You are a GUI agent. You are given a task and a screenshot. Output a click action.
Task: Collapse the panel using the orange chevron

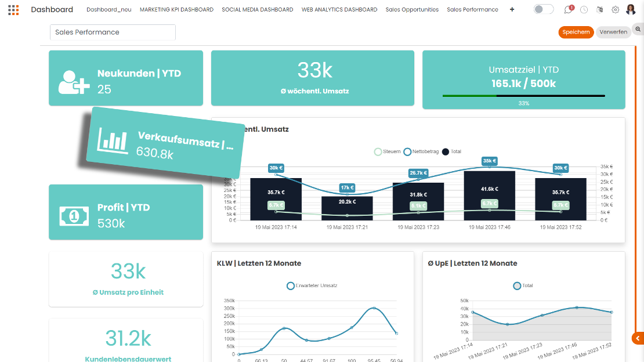(636, 338)
